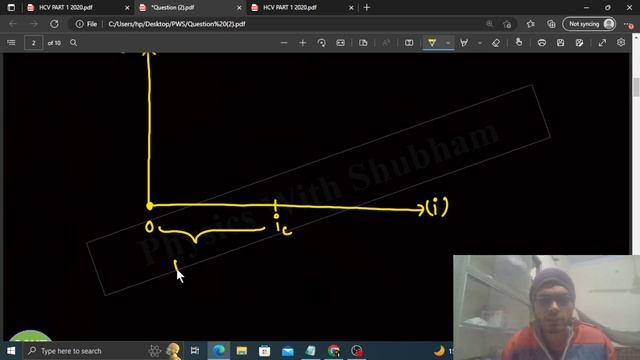Enter full screen view

tap(602, 43)
